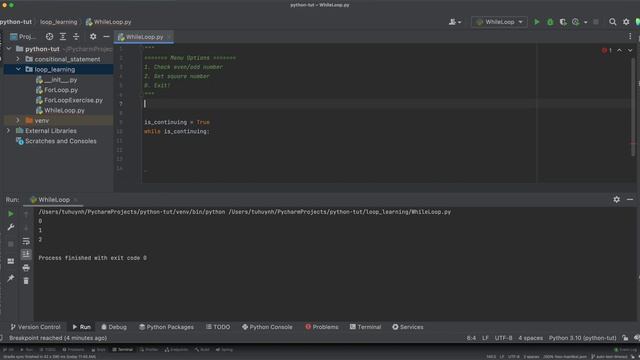Open the WhileLoop run configuration dropdown
This screenshot has height=360, width=640.
[499, 22]
